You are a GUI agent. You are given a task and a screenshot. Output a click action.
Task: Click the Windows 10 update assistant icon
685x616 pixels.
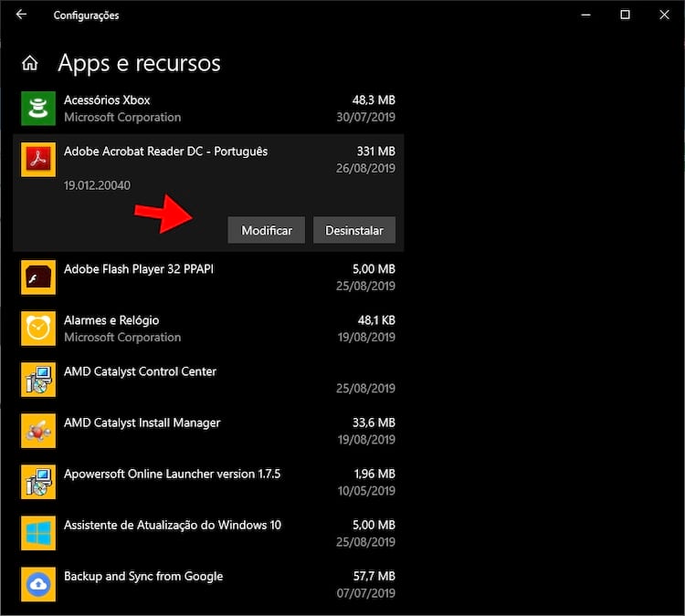click(38, 533)
